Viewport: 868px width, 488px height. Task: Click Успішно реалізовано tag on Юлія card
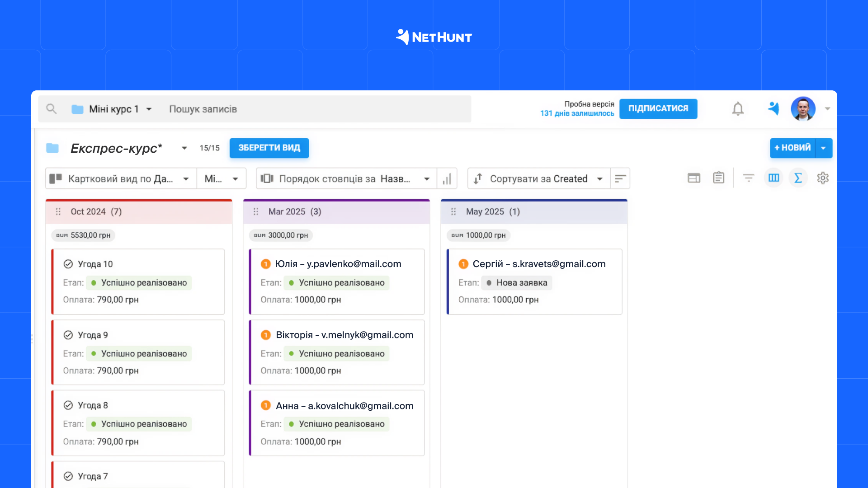tap(336, 283)
